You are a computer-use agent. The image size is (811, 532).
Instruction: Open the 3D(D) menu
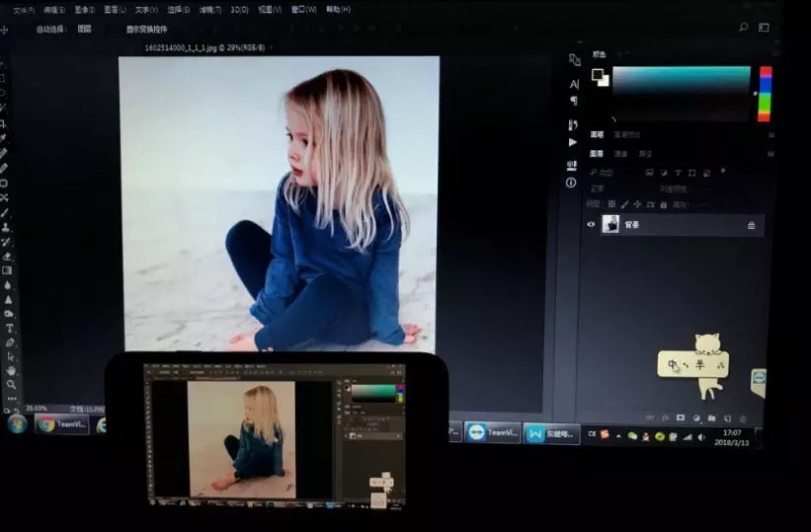[239, 10]
